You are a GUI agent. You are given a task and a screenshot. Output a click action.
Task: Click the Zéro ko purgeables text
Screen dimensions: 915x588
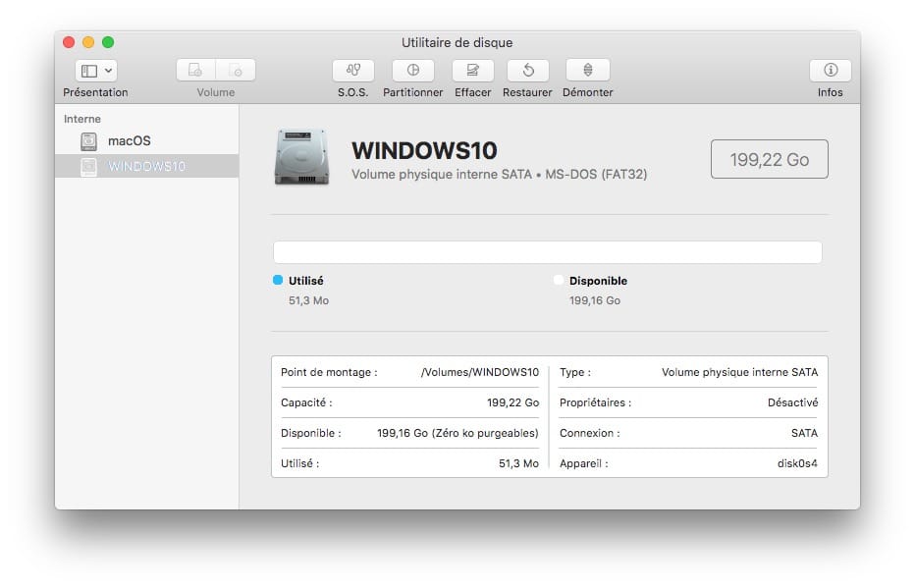coord(485,433)
